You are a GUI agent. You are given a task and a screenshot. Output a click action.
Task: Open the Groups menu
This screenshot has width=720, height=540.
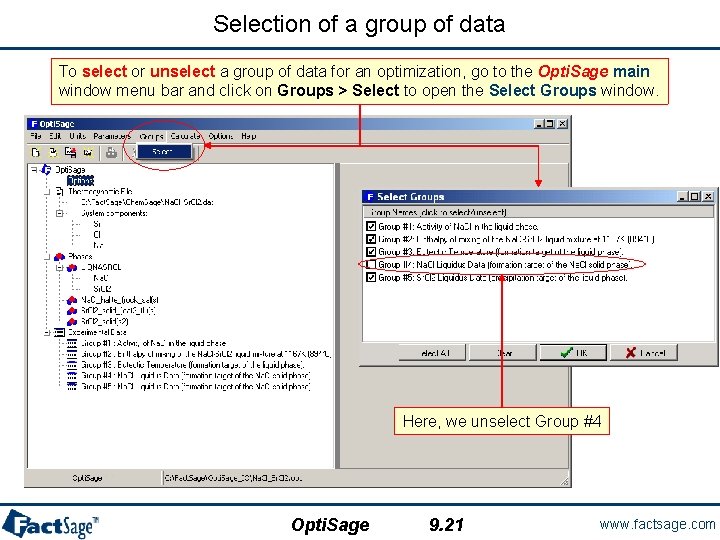[151, 136]
